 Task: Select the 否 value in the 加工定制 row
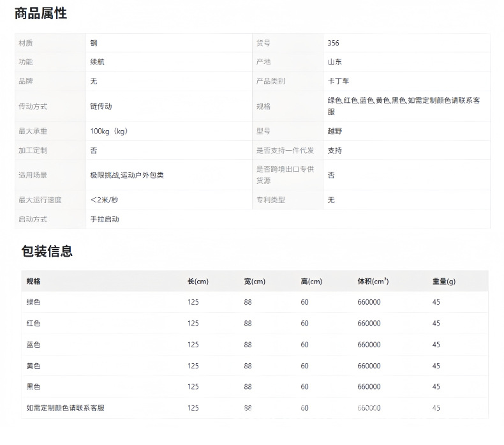pyautogui.click(x=94, y=150)
